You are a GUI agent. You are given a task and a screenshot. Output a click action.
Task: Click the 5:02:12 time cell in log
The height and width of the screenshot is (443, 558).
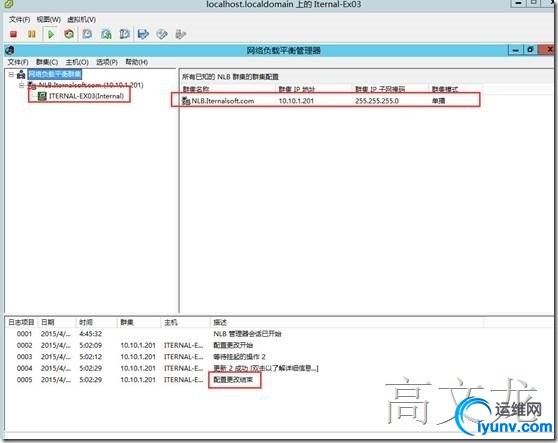tap(90, 357)
